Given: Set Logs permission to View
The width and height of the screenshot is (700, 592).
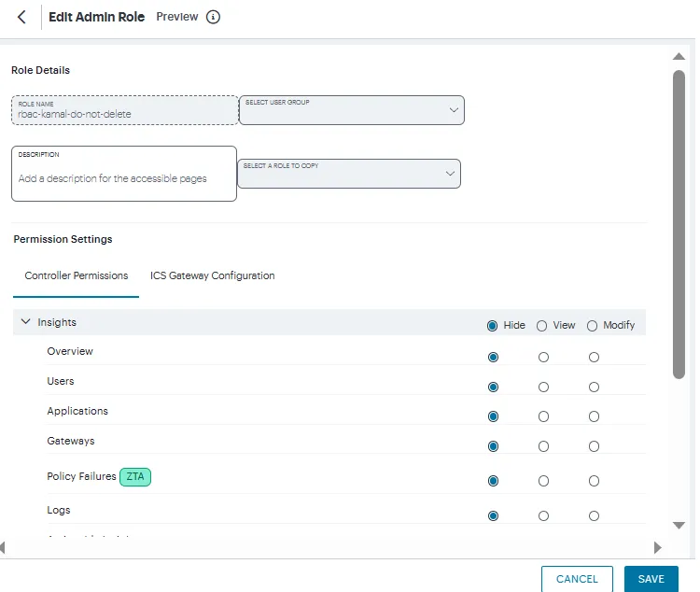Looking at the screenshot, I should point(543,516).
